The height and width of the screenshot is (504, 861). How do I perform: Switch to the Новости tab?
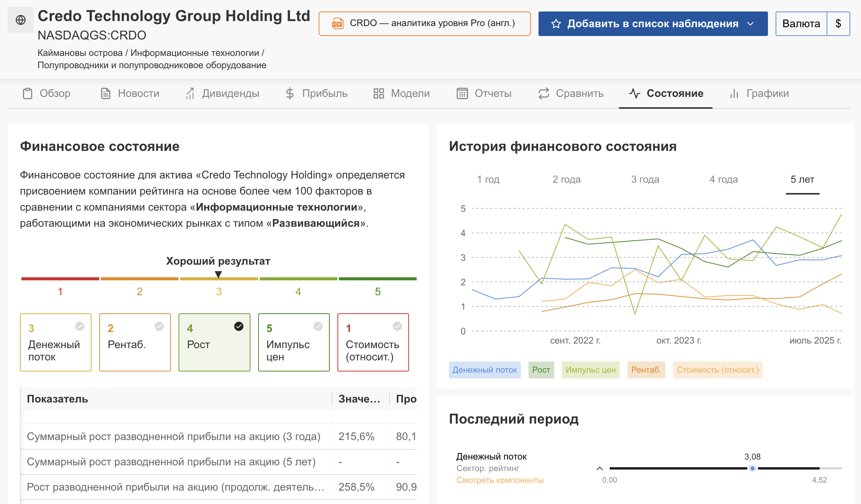point(130,93)
